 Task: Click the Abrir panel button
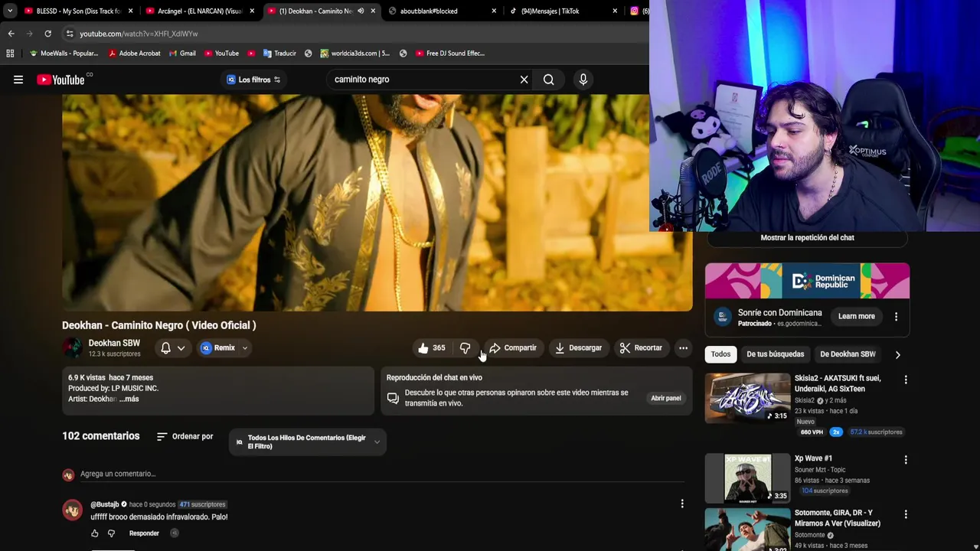[665, 398]
